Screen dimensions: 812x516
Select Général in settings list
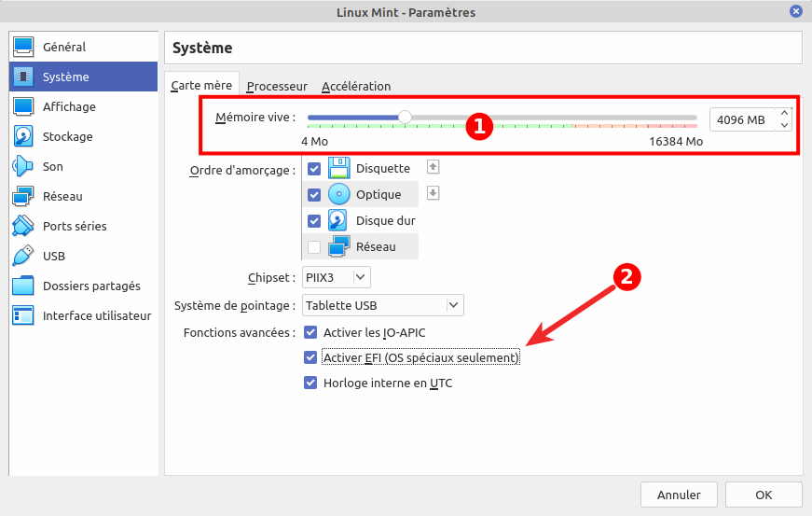tap(83, 47)
